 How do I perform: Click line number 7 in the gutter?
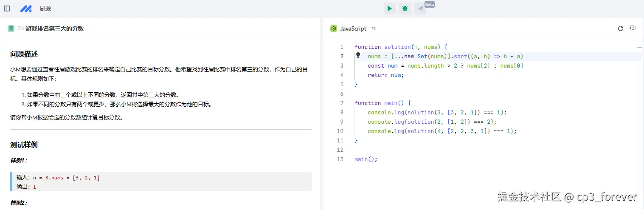342,103
